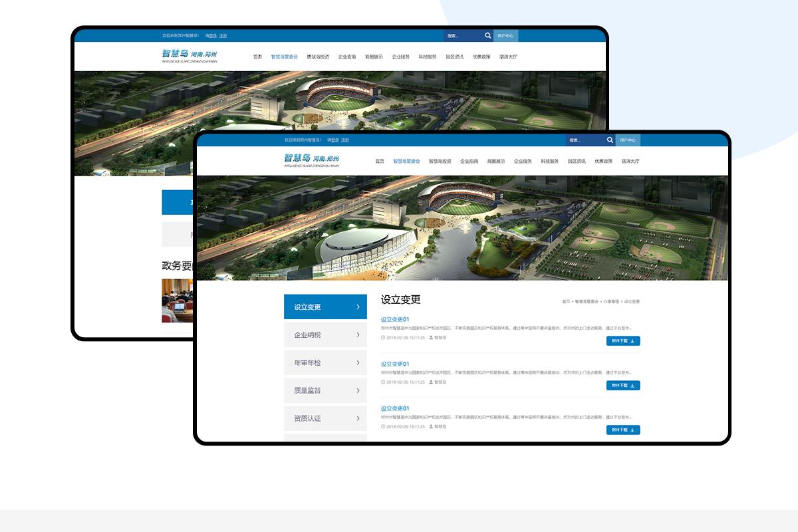Click the 注册 link in the front window
The image size is (798, 532).
[345, 140]
